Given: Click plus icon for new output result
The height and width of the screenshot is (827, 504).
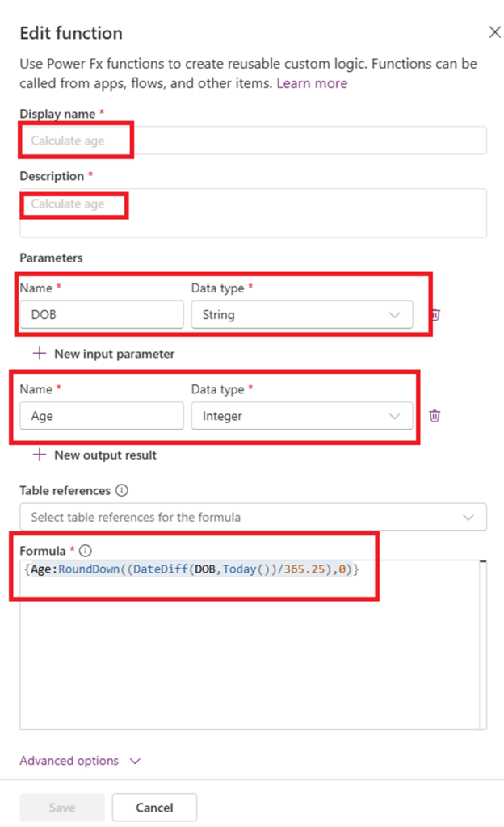Looking at the screenshot, I should click(39, 455).
